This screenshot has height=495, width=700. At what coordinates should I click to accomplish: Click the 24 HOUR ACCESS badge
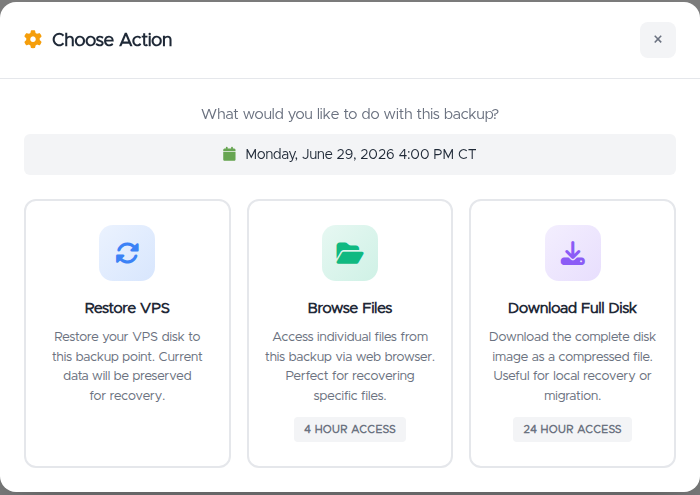click(572, 429)
